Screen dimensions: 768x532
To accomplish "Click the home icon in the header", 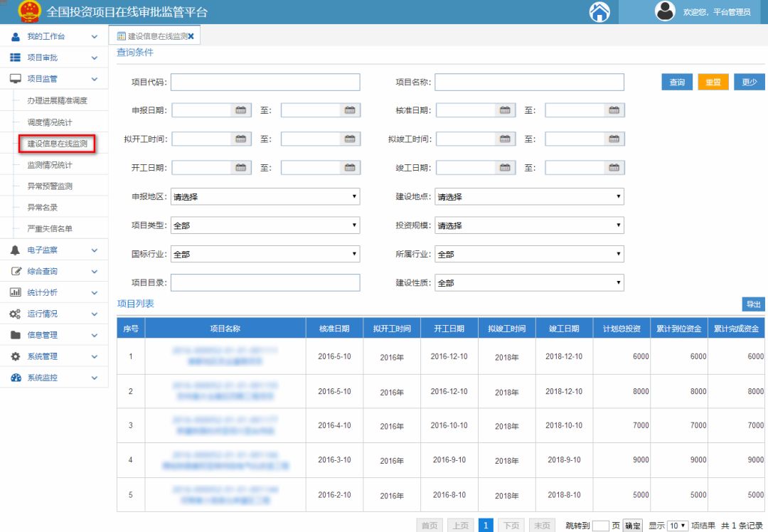I will tap(599, 12).
